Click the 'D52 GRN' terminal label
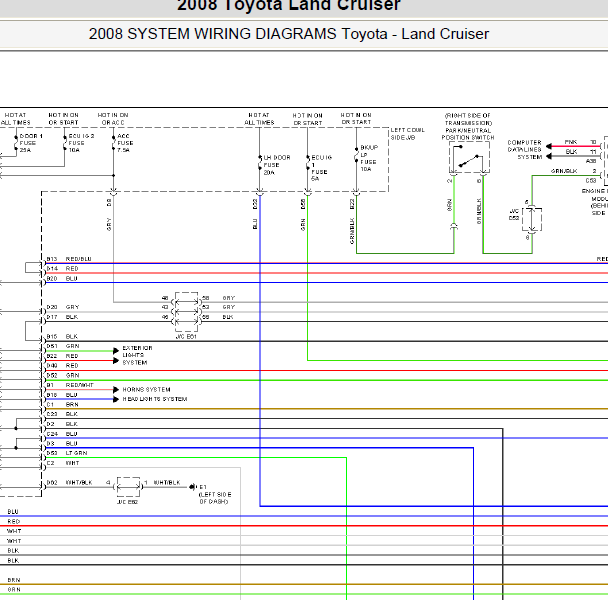Image resolution: width=608 pixels, height=600 pixels. click(x=63, y=375)
